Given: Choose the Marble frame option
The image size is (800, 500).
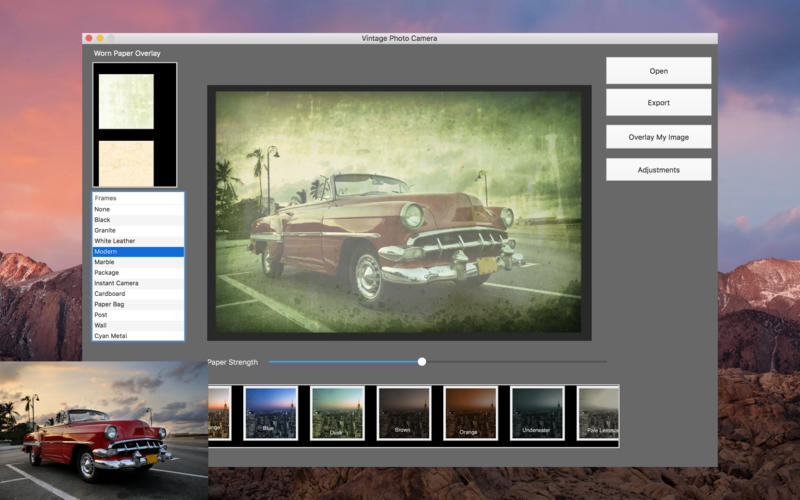Looking at the screenshot, I should (x=138, y=262).
